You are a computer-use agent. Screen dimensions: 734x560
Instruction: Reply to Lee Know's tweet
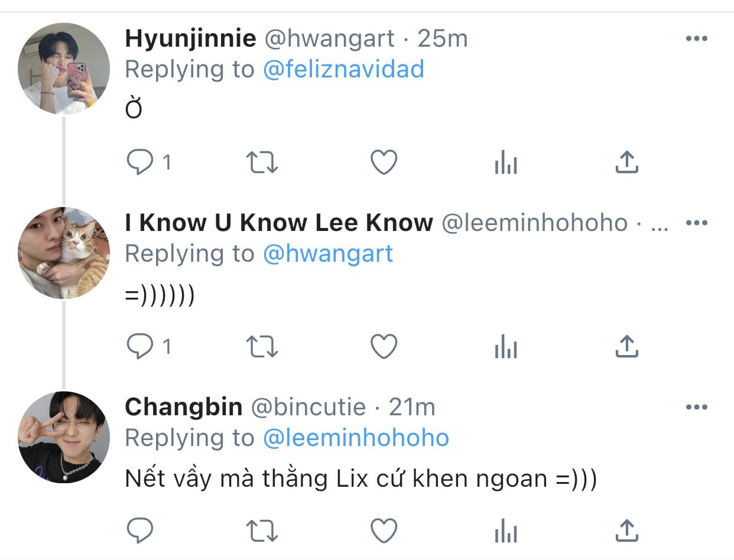(141, 347)
